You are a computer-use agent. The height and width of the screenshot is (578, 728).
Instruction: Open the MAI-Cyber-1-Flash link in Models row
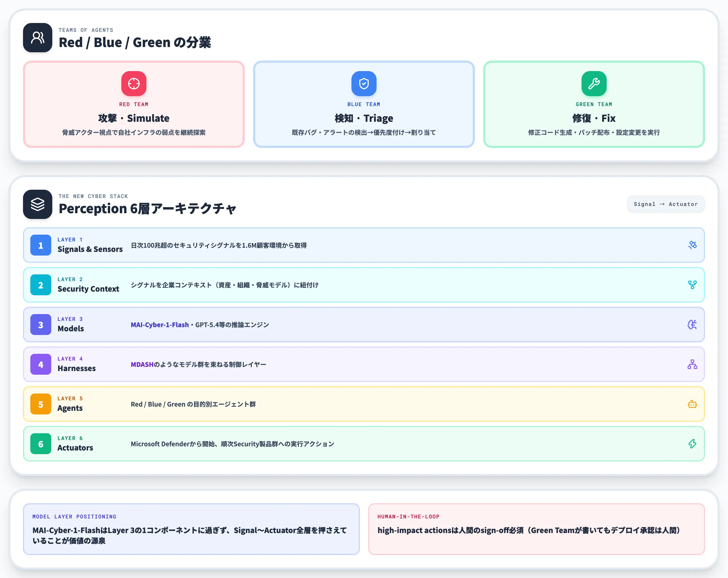(160, 325)
